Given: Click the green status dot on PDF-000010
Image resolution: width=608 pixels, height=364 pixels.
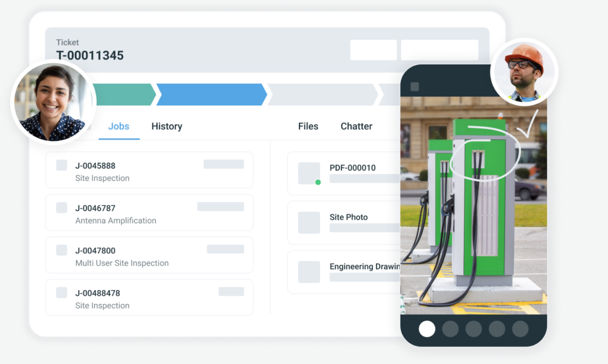Looking at the screenshot, I should 318,182.
